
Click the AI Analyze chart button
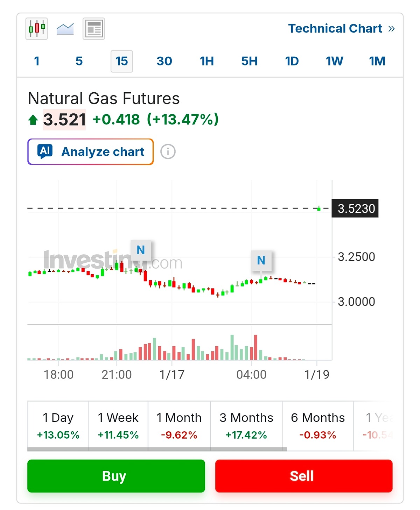pyautogui.click(x=90, y=152)
